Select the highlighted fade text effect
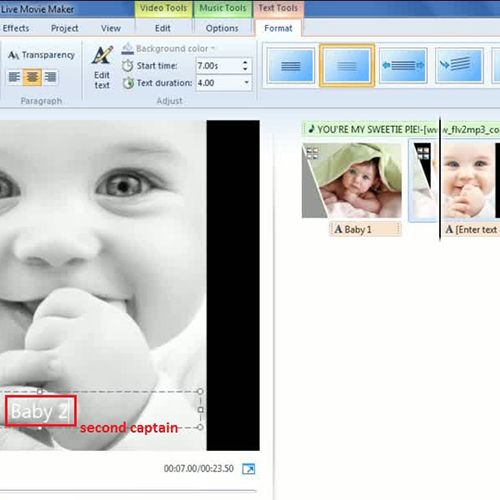Screen dimensions: 500x500 (x=347, y=66)
